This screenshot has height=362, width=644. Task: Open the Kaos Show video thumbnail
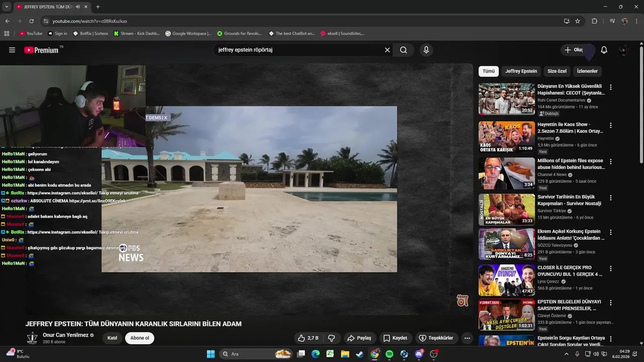click(x=507, y=137)
